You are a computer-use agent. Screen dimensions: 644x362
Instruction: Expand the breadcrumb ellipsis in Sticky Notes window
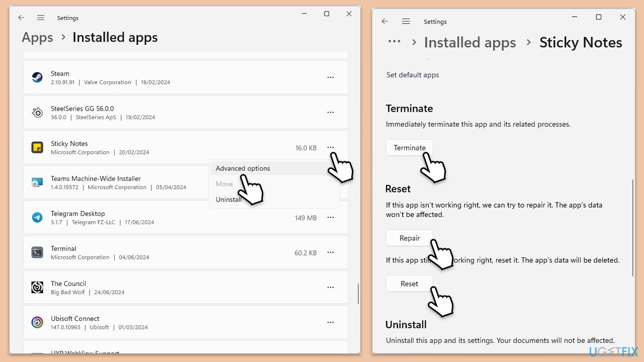tap(394, 42)
